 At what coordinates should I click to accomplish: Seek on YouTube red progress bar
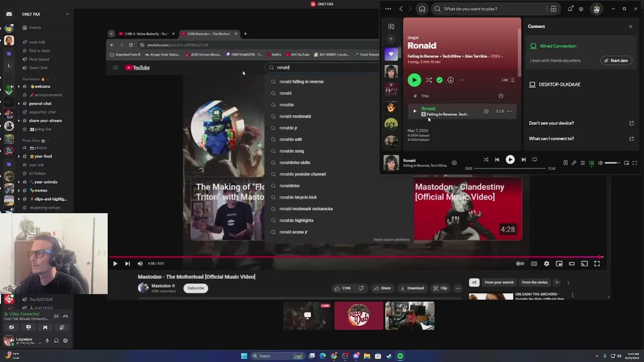pyautogui.click(x=356, y=257)
